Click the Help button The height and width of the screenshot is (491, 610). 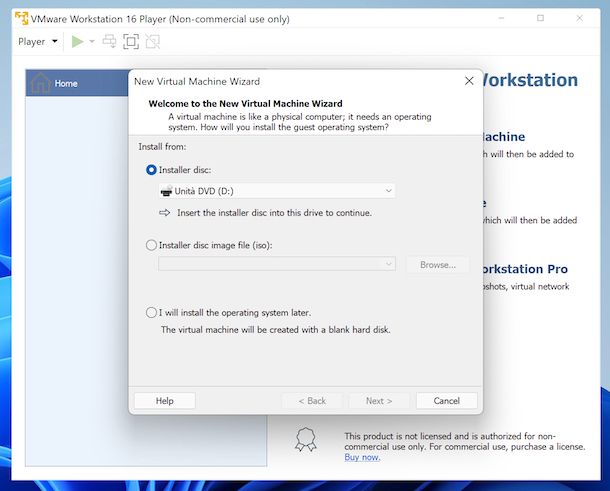pos(165,401)
